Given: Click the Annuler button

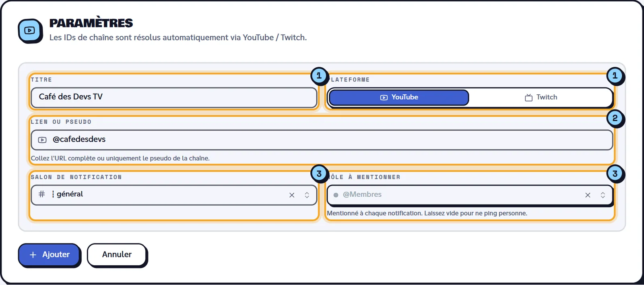Looking at the screenshot, I should click(x=117, y=255).
